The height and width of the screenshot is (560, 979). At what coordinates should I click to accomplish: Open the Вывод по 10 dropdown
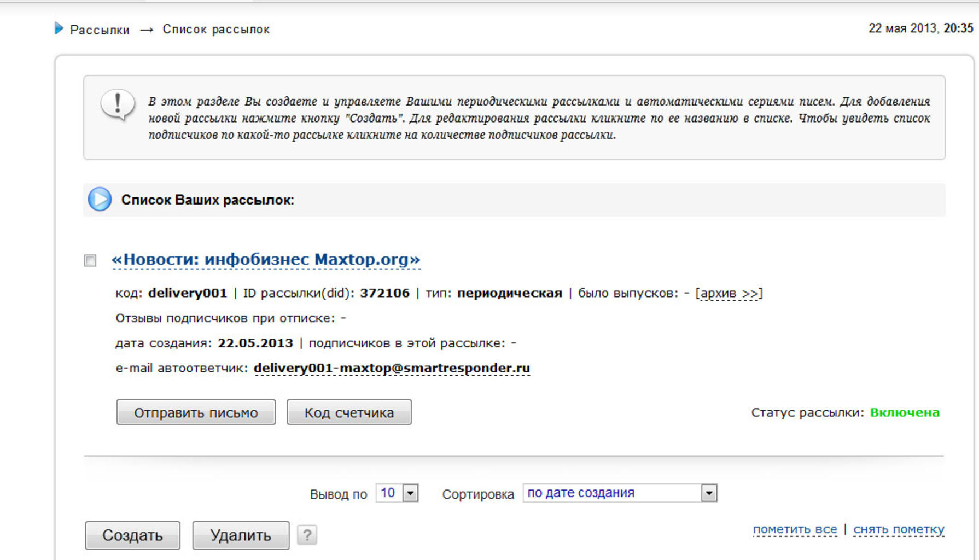[397, 493]
